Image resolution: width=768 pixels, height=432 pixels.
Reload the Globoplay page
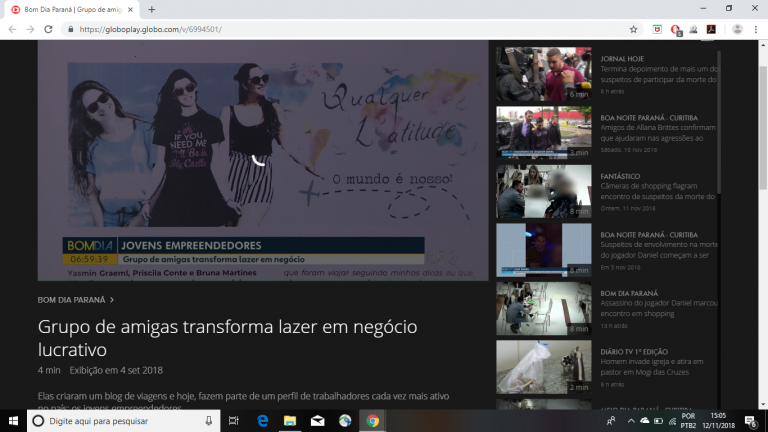tap(48, 29)
